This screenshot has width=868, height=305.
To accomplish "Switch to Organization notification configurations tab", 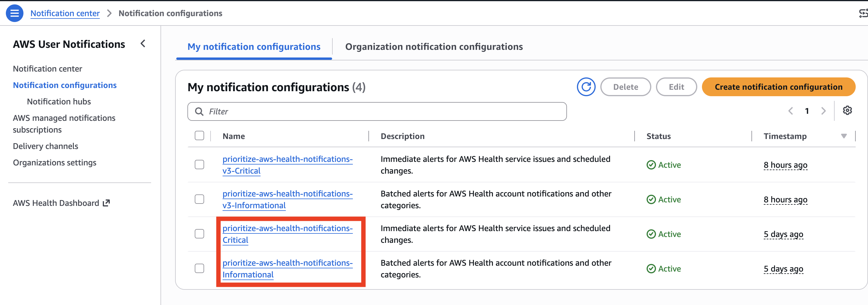I will (434, 47).
